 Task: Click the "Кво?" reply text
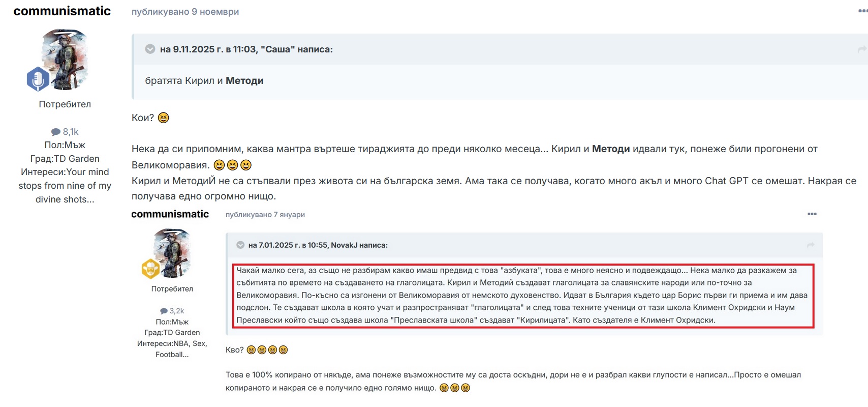pyautogui.click(x=235, y=350)
